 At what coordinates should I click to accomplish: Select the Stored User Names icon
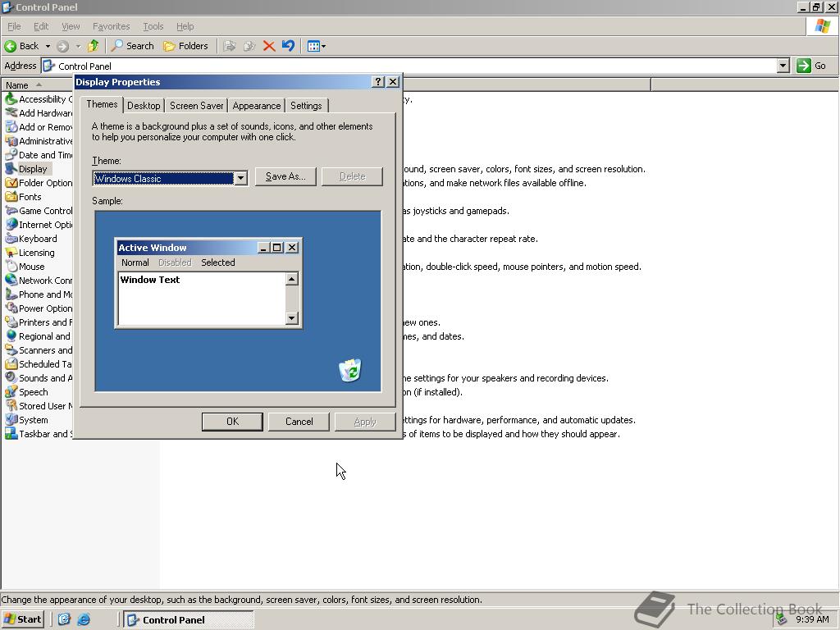point(11,405)
